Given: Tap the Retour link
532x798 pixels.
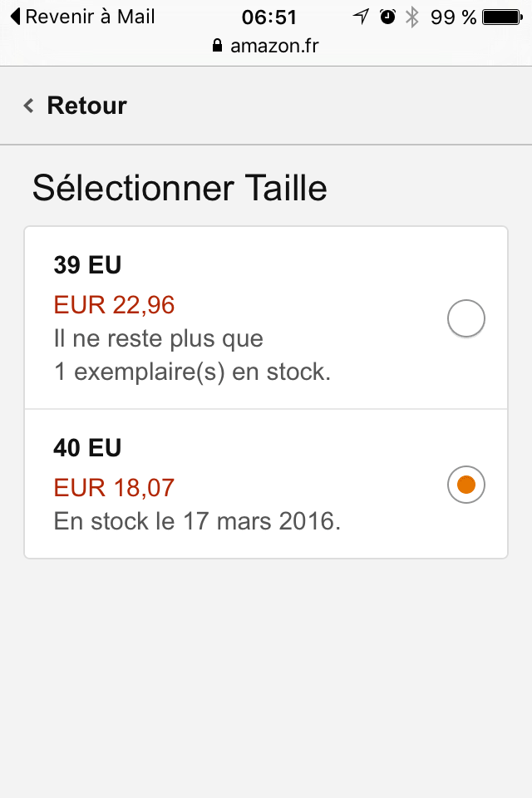Looking at the screenshot, I should pyautogui.click(x=86, y=106).
